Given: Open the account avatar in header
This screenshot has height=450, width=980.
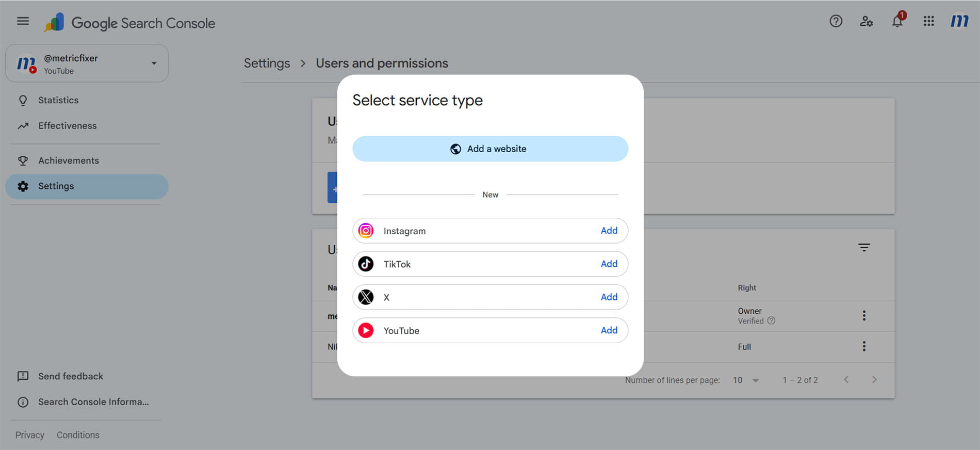Looking at the screenshot, I should [959, 21].
